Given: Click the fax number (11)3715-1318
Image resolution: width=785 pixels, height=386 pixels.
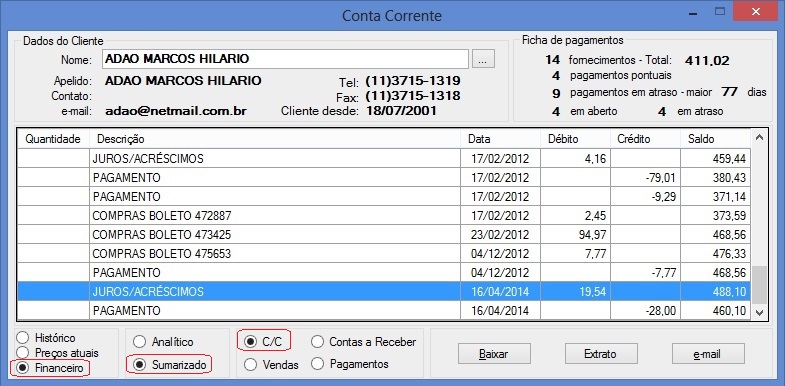Looking at the screenshot, I should [413, 96].
